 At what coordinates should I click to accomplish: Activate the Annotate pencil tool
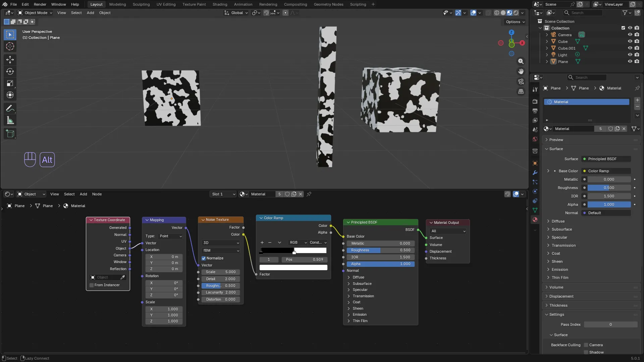10,109
